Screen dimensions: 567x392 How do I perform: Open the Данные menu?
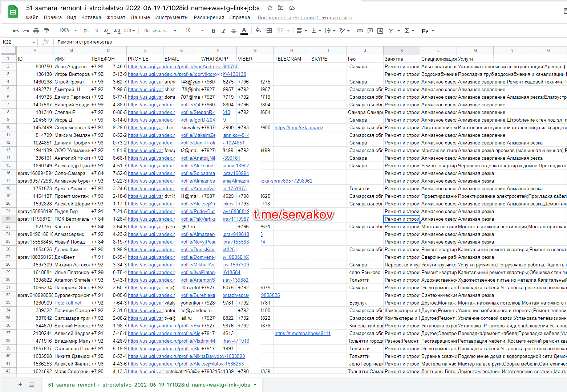click(140, 17)
